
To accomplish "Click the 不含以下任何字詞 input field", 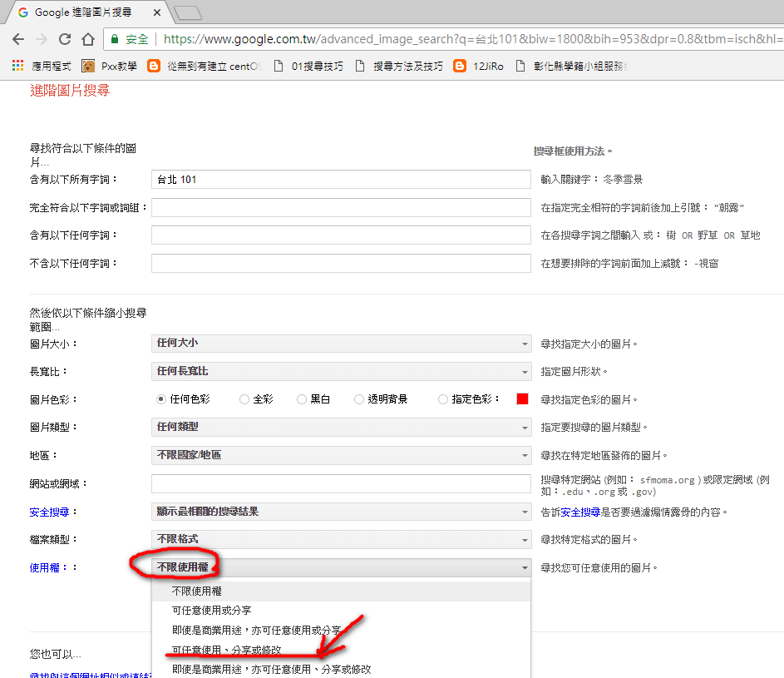I will [x=341, y=263].
